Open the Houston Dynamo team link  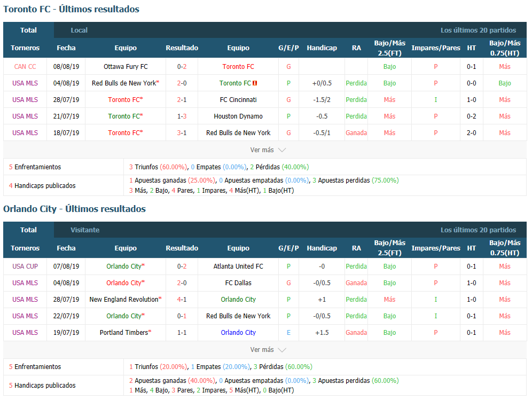pyautogui.click(x=238, y=116)
